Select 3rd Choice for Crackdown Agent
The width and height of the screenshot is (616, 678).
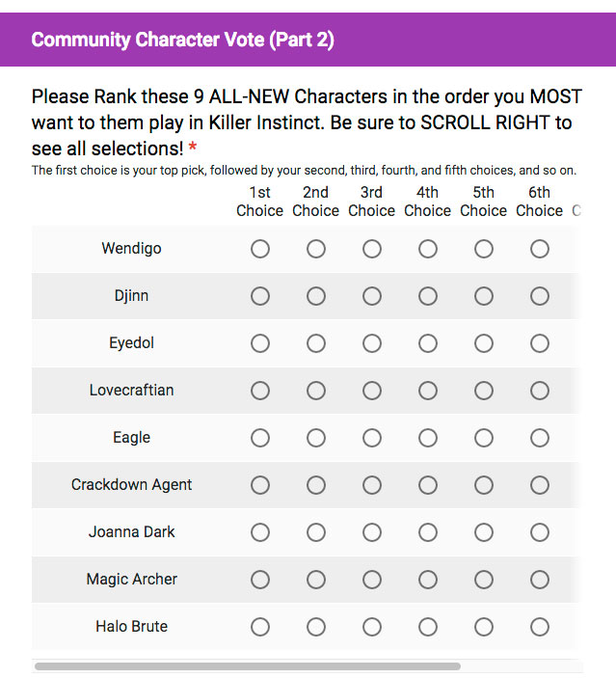372,485
